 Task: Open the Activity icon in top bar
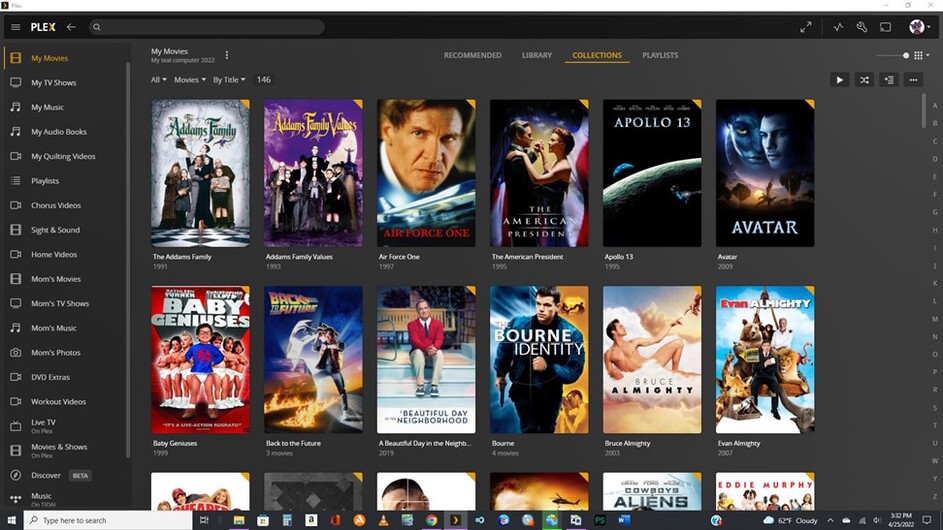pyautogui.click(x=838, y=27)
